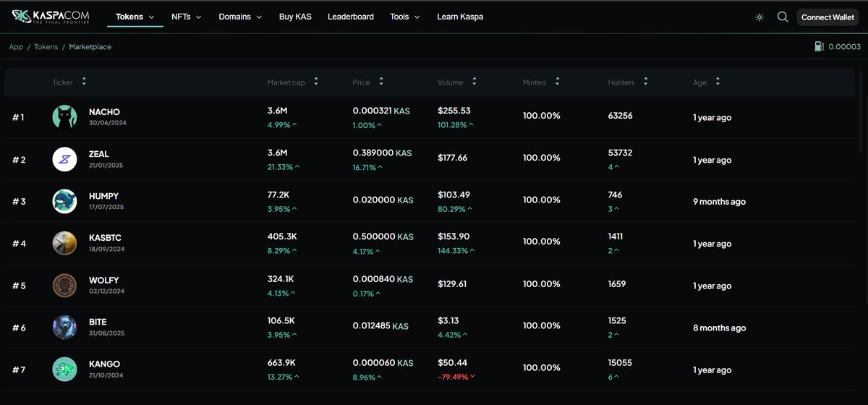Click KANGO volume change -79.49%
This screenshot has height=405, width=868.
(x=456, y=377)
